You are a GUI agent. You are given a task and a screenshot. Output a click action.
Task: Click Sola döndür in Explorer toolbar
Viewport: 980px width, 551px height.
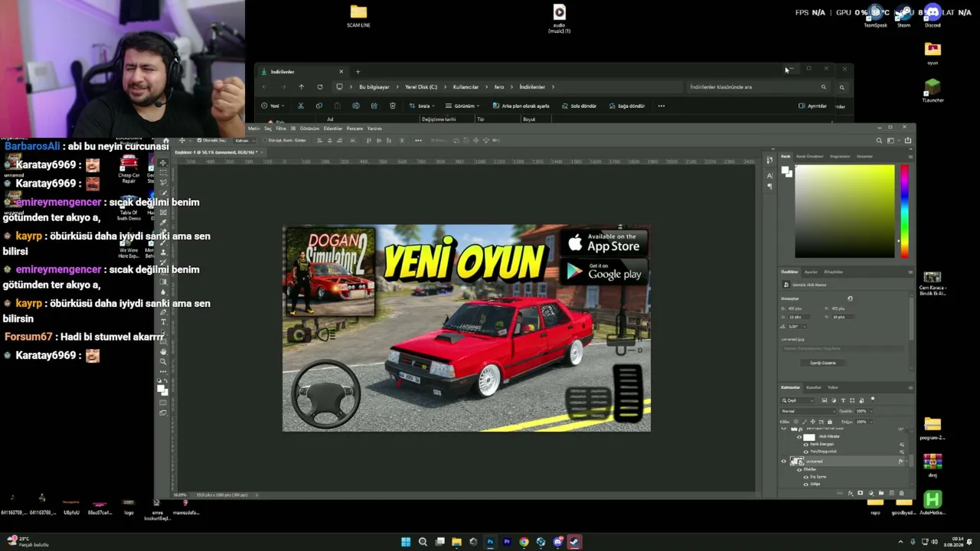pyautogui.click(x=580, y=106)
